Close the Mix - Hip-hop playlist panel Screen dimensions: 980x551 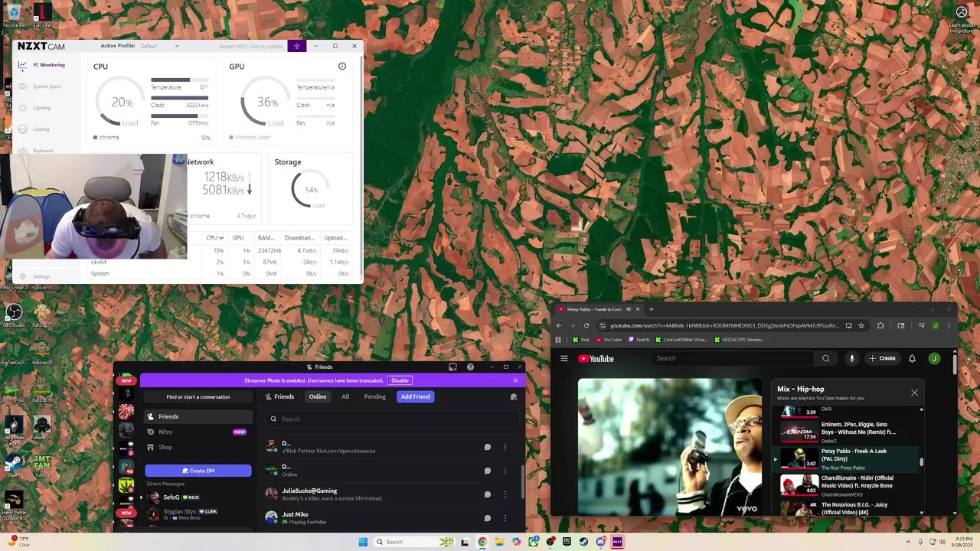tap(914, 393)
